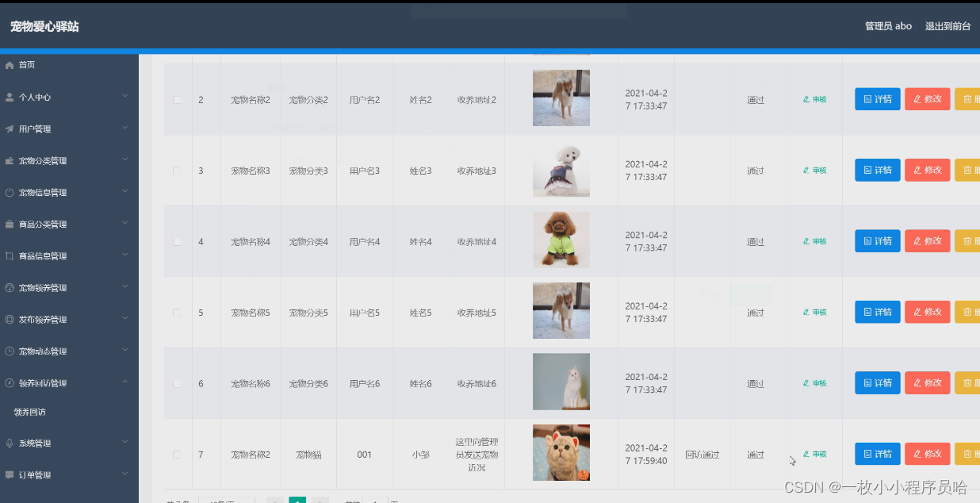Screen dimensions: 980x503
Task: Expand 个人中心 using its chevron
Action: coord(125,96)
